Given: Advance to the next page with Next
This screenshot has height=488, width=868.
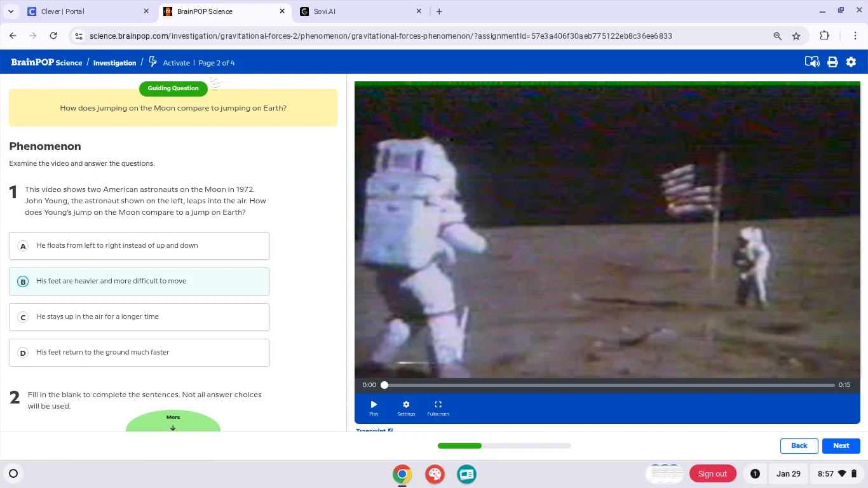Looking at the screenshot, I should tap(841, 445).
